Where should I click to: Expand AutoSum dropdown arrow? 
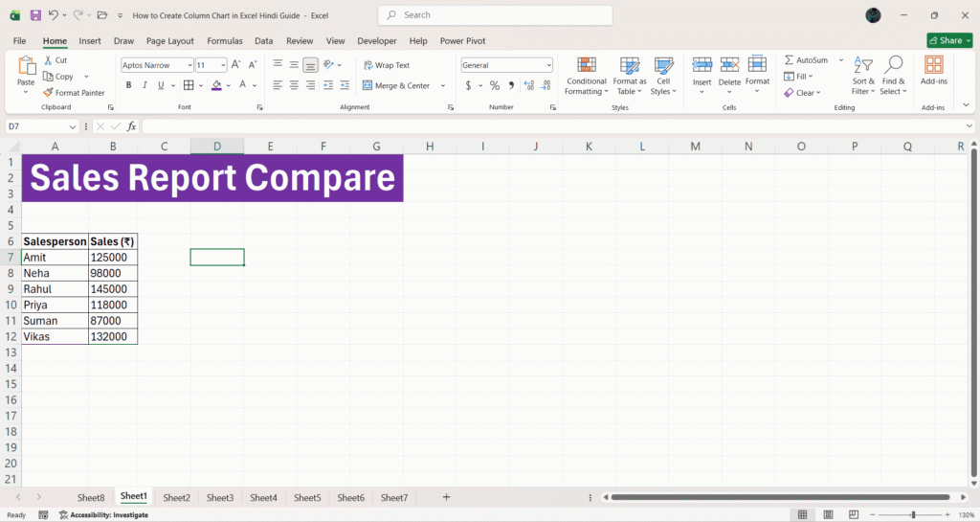tap(840, 60)
